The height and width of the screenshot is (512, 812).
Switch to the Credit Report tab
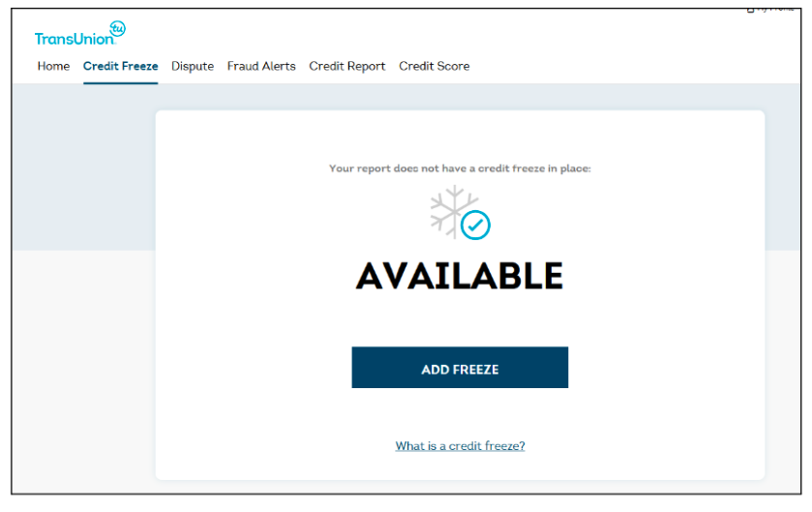347,66
